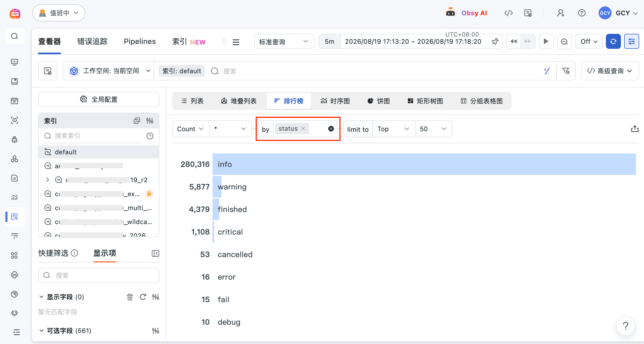Switch to the 错误追踪 tab
644x344 pixels.
click(92, 42)
